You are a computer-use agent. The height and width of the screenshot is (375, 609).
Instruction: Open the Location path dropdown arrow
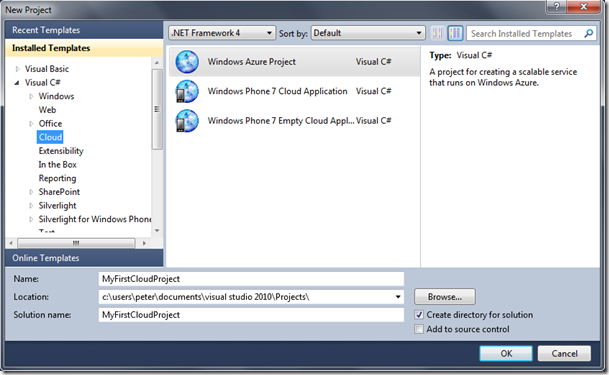(398, 297)
